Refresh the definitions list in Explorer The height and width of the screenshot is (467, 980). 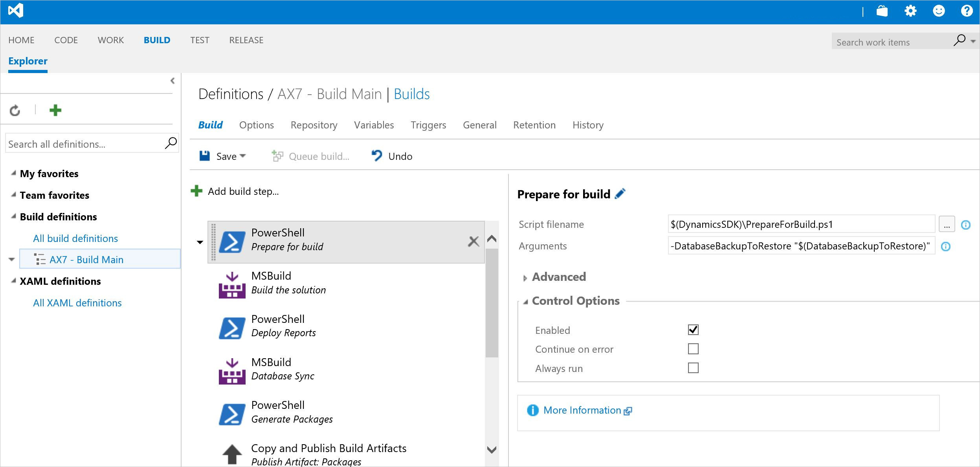pyautogui.click(x=15, y=111)
